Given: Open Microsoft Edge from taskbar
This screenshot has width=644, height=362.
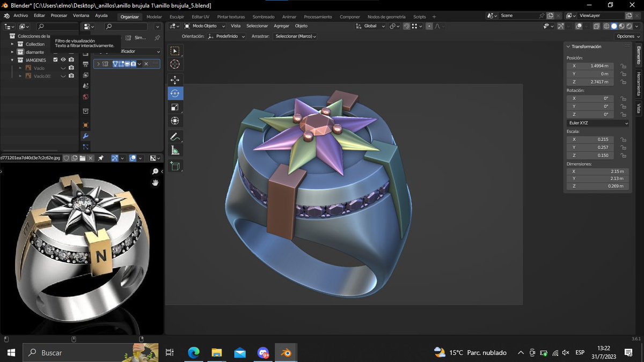Looking at the screenshot, I should (x=194, y=352).
